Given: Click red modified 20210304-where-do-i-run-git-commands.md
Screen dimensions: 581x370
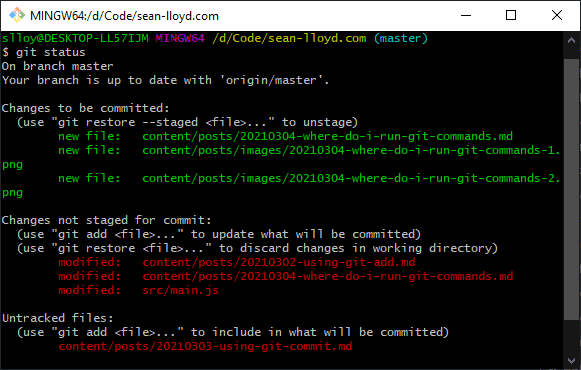Looking at the screenshot, I should click(328, 276).
